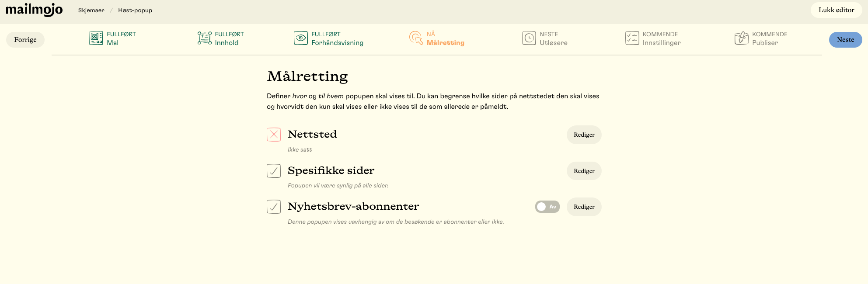
Task: Click the Forhåndsvisning eye icon
Action: tap(301, 38)
